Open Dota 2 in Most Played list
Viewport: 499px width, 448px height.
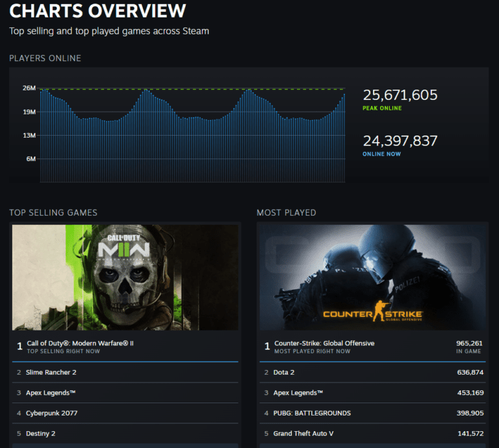(x=373, y=372)
